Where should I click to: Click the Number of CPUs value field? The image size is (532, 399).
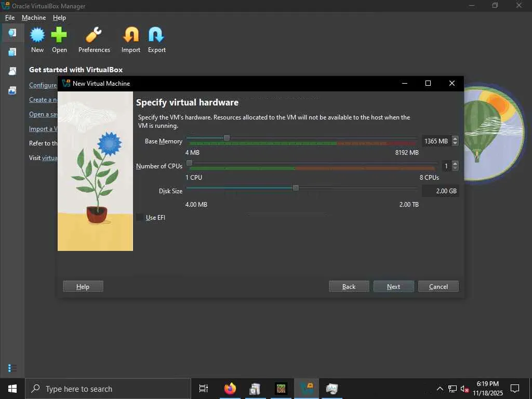[446, 166]
